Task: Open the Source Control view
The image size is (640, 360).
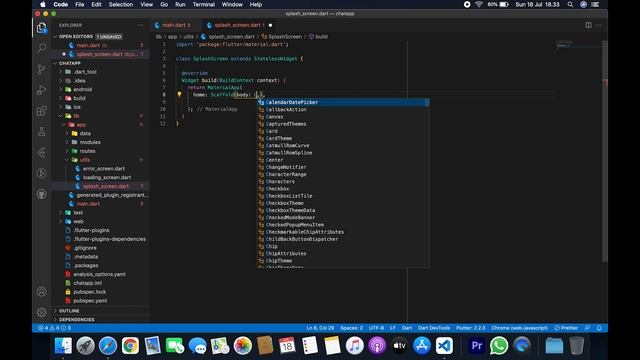Action: (42, 69)
